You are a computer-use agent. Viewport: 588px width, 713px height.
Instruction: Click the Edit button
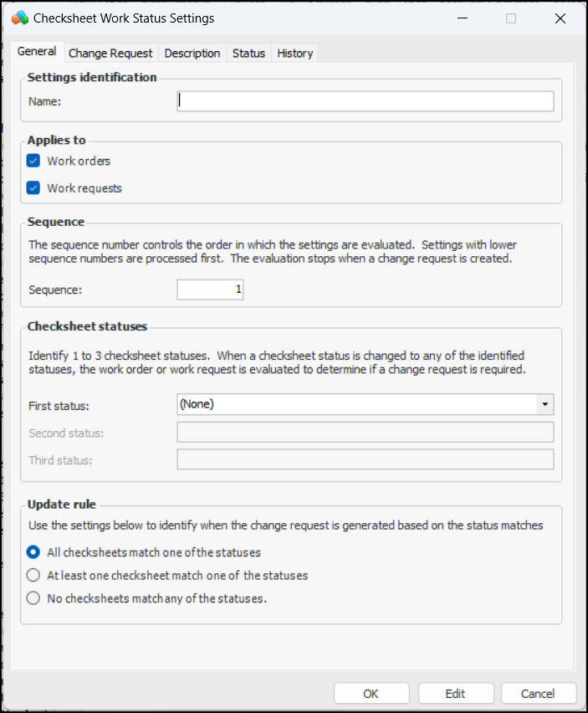[455, 694]
